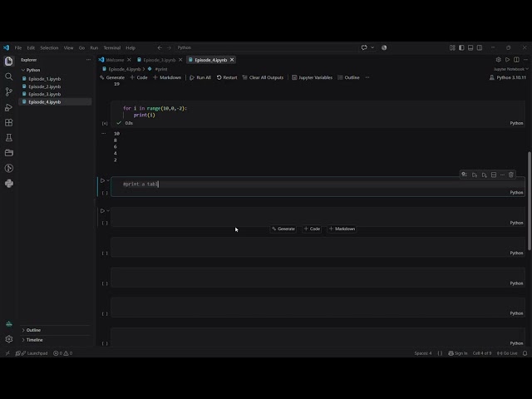Screen dimensions: 532x399
Task: Open Source Control view
Action: pos(9,92)
